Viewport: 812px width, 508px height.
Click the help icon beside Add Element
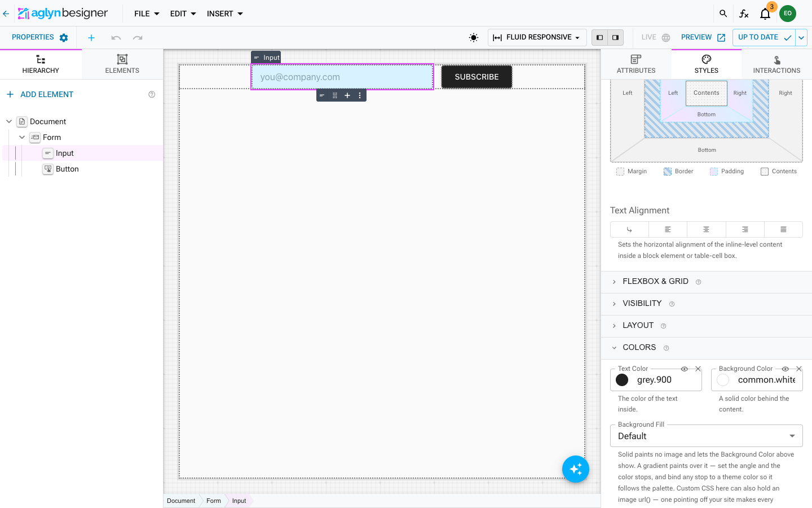pyautogui.click(x=152, y=94)
